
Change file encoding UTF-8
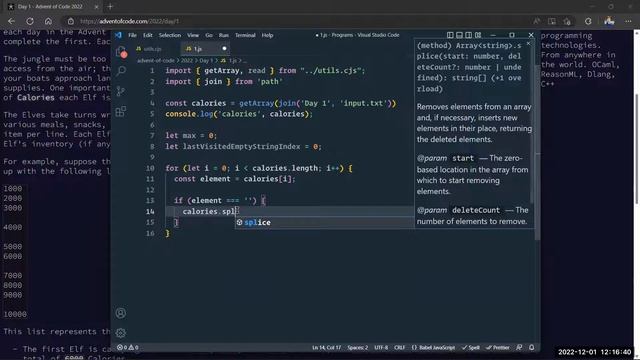(x=381, y=347)
